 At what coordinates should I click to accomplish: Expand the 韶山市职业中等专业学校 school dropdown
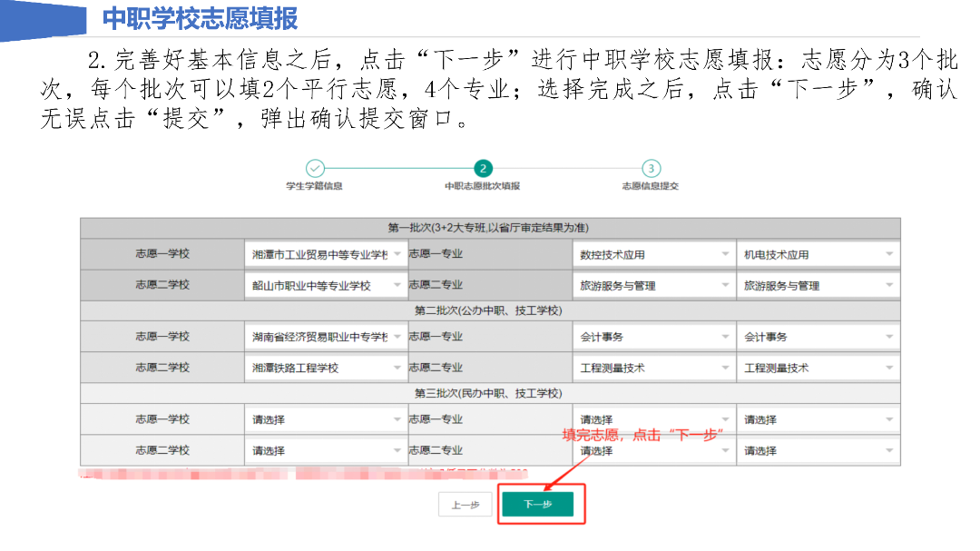327,285
